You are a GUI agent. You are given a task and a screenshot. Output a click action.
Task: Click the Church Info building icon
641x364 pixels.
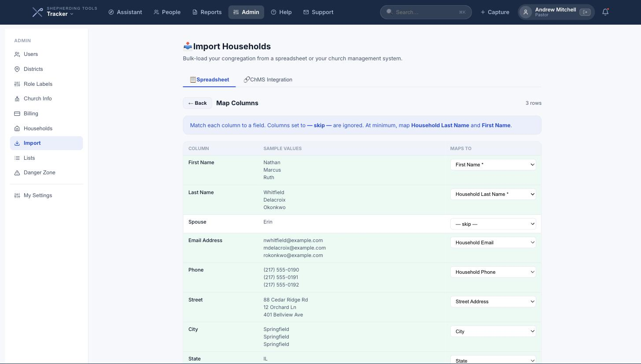click(x=17, y=99)
